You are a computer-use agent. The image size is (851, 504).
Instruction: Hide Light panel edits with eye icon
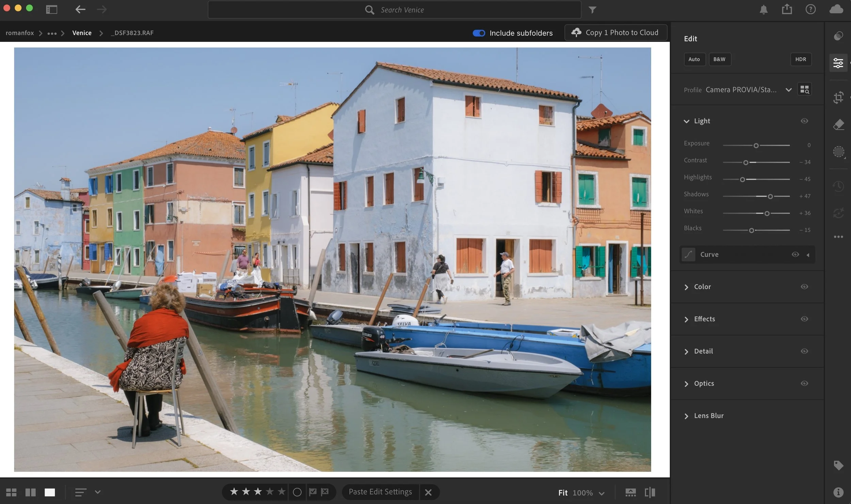tap(804, 121)
